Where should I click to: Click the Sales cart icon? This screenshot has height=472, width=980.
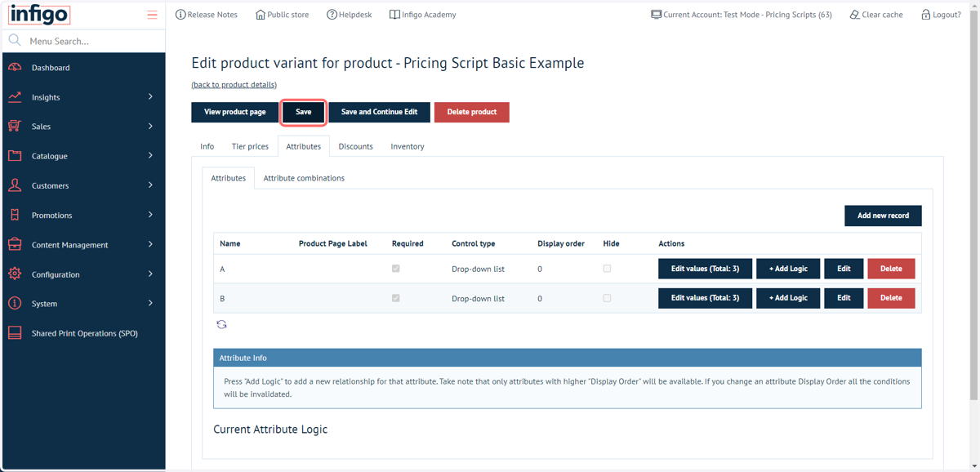(x=15, y=126)
